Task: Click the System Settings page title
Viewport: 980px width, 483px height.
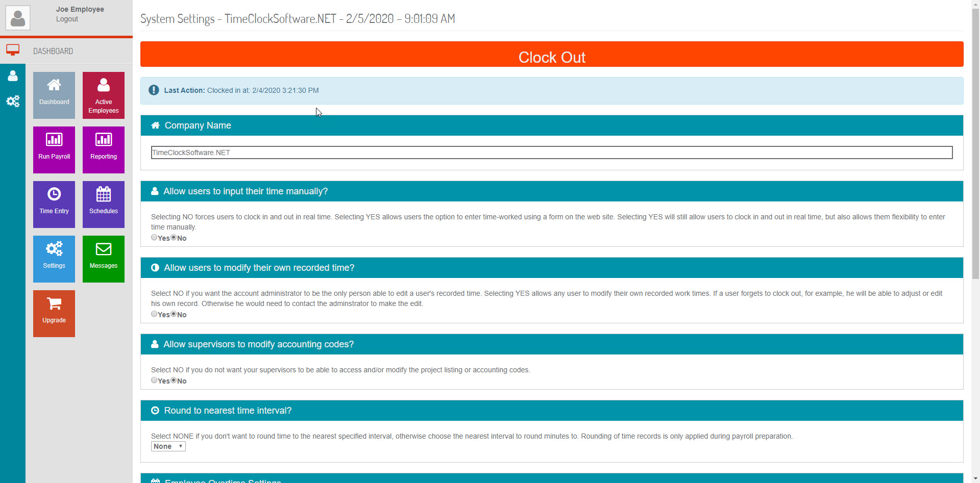Action: tap(298, 19)
